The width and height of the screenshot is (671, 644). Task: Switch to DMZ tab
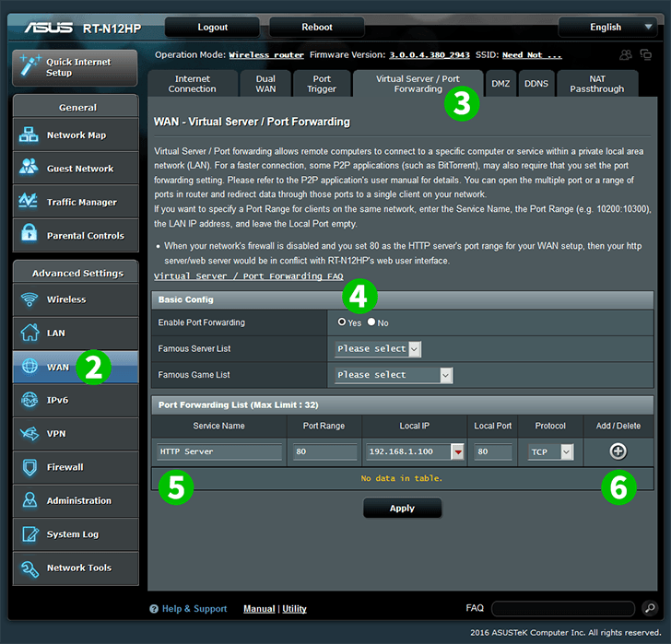tap(500, 84)
